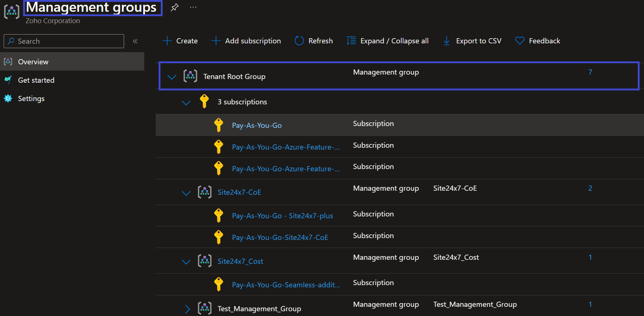
Task: Click the key icon next to Pay-As-You-Go-Site24x7-CoE
Action: coord(219,237)
